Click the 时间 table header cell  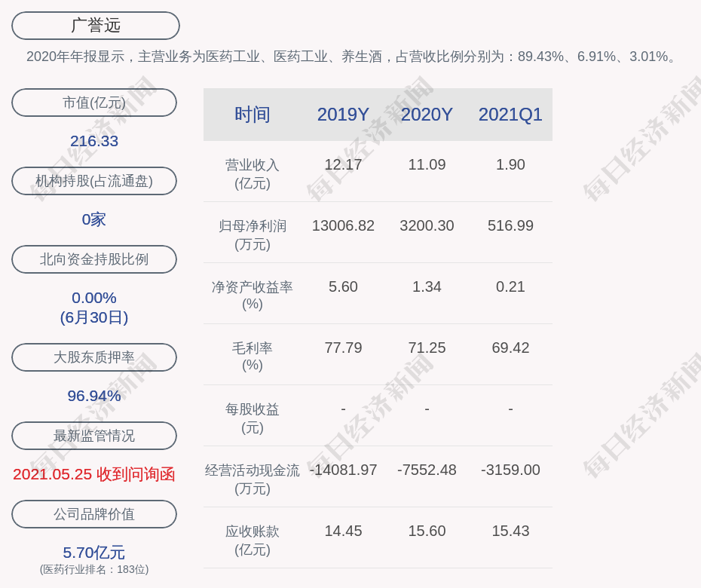[x=253, y=115]
